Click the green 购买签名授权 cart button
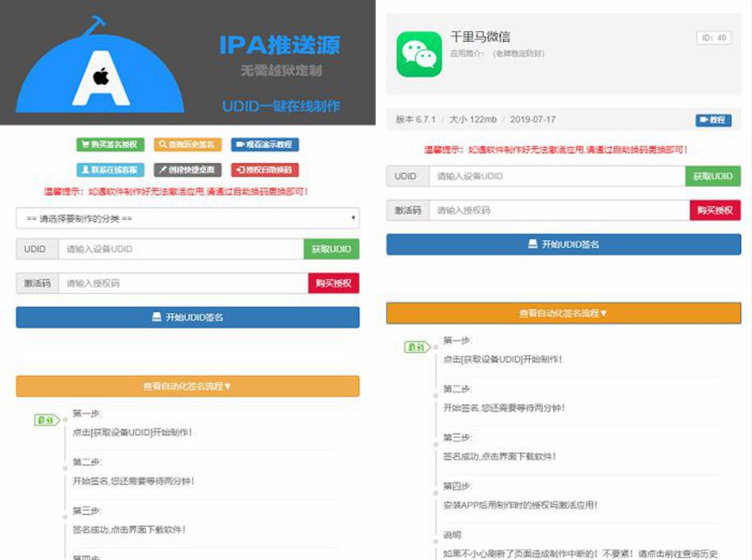 coord(110,145)
